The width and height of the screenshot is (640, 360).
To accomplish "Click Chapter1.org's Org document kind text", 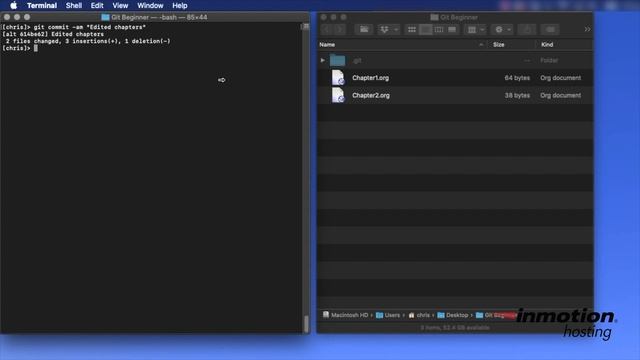I will coord(560,78).
